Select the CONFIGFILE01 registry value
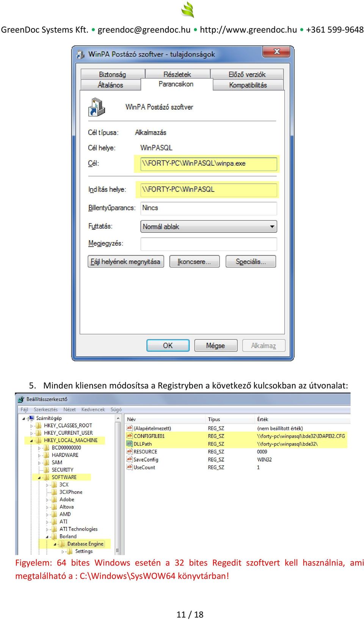The width and height of the screenshot is (364, 620). pyautogui.click(x=149, y=436)
